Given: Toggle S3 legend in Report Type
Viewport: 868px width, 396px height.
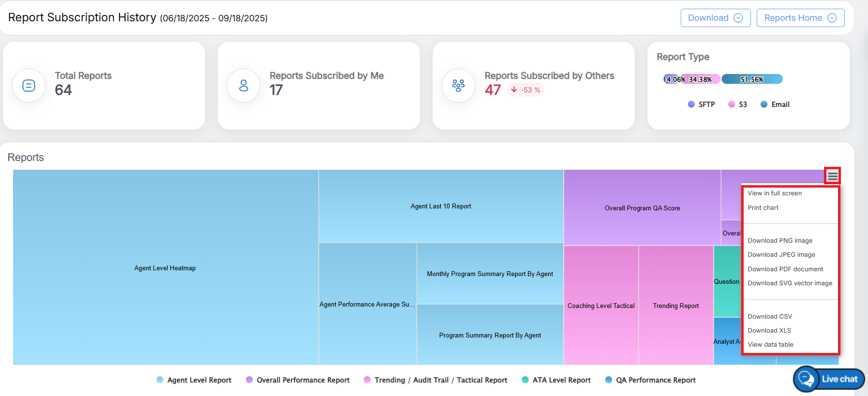Looking at the screenshot, I should [738, 104].
